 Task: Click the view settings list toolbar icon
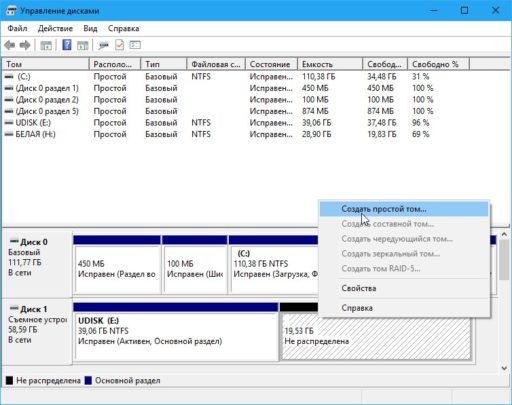[135, 45]
